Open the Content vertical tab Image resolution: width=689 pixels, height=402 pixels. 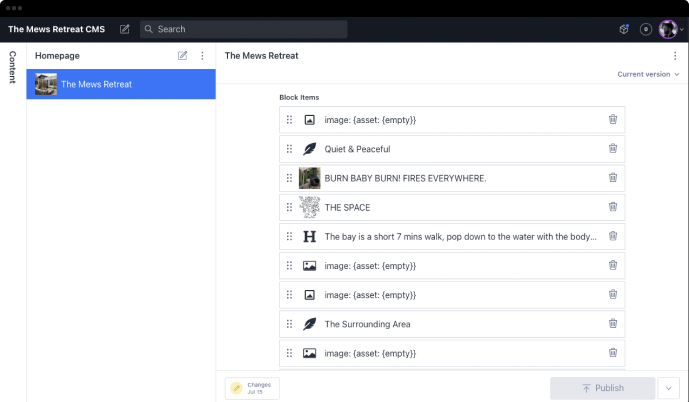click(13, 67)
